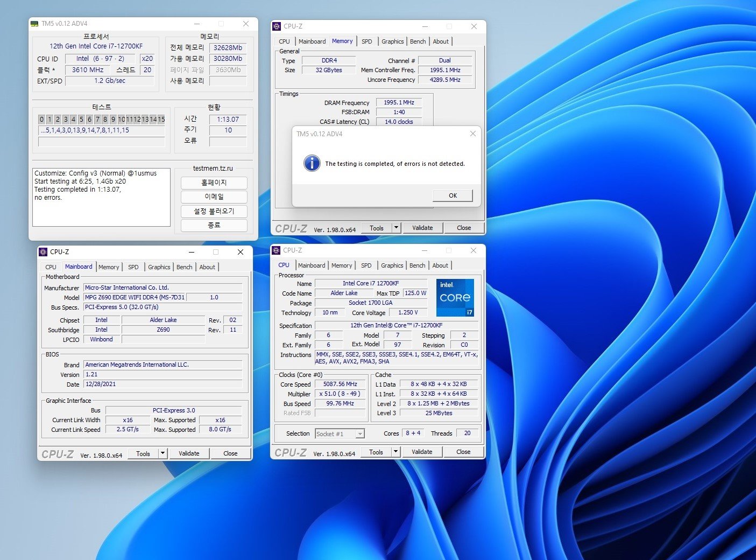Open About tab in Memory window
Viewport: 756px width, 560px height.
[441, 41]
